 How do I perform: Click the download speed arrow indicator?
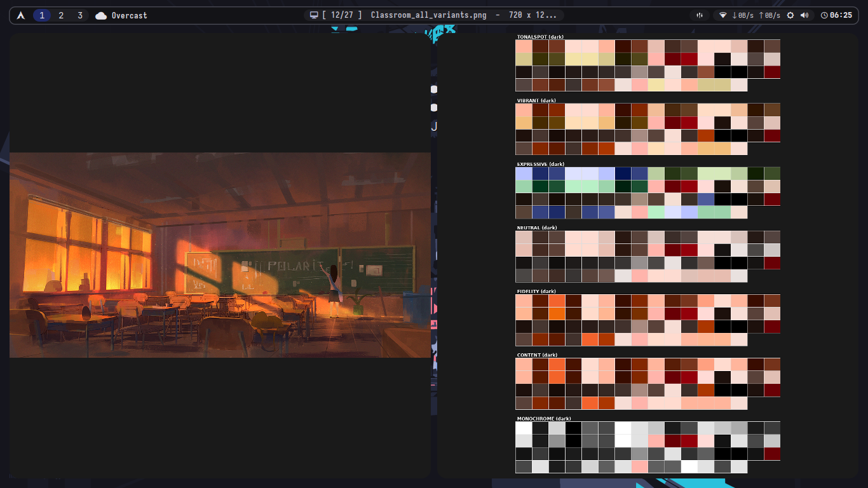click(735, 15)
